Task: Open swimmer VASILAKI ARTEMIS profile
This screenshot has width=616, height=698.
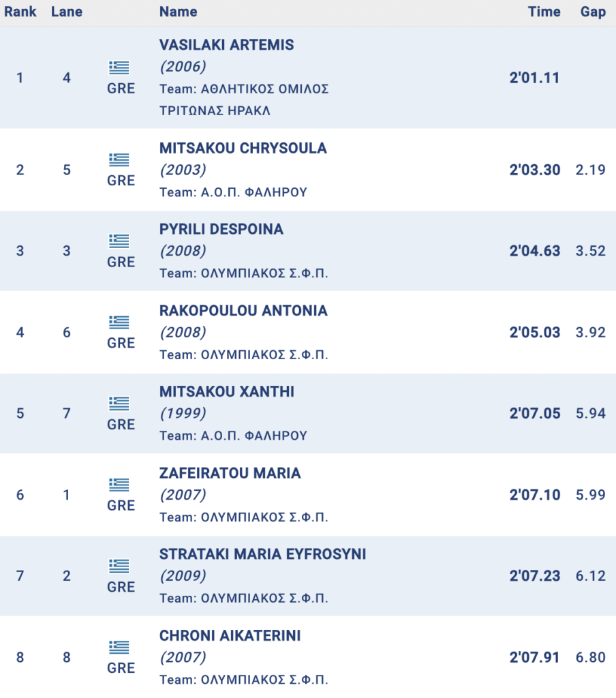Action: pyautogui.click(x=226, y=45)
